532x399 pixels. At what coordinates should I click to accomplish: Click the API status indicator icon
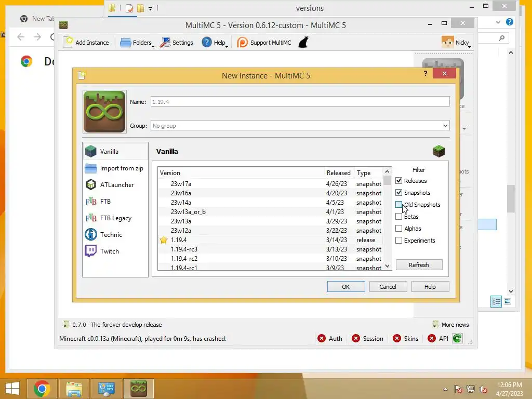(432, 338)
